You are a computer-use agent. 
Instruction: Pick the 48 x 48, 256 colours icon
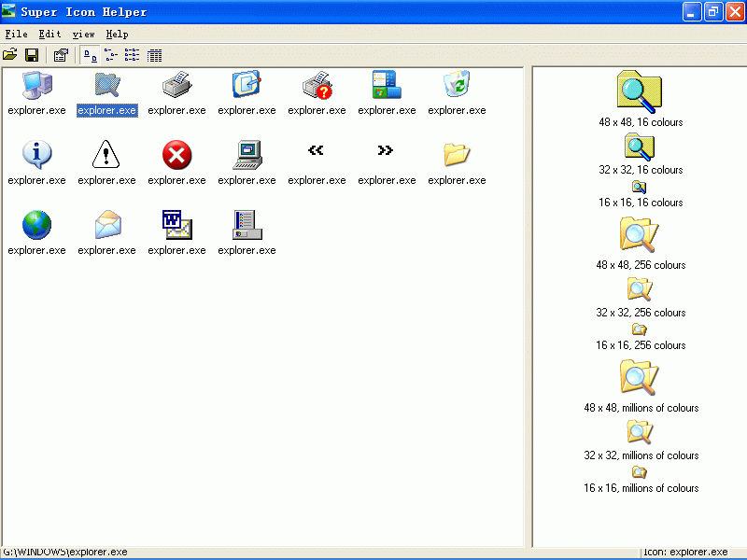pyautogui.click(x=639, y=235)
